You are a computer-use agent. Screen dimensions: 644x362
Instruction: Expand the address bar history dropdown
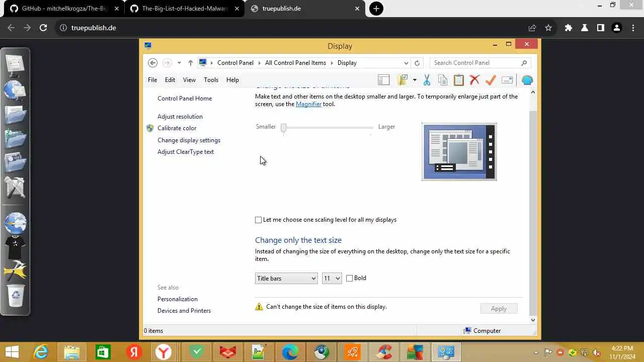coord(406,63)
